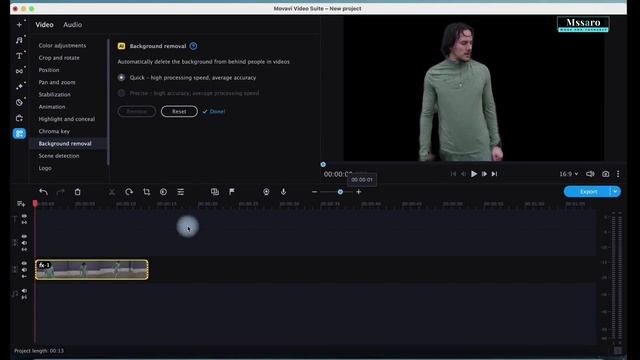Open Crop and rotate tool

click(59, 58)
